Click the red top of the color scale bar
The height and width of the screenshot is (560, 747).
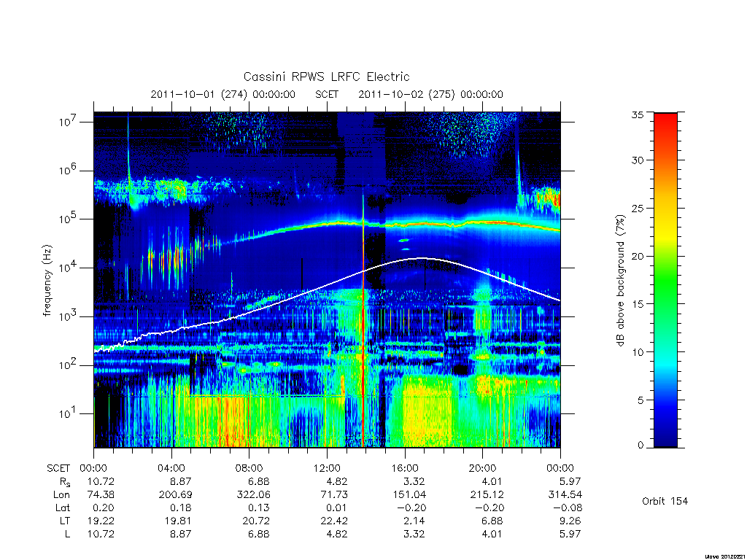[x=665, y=119]
